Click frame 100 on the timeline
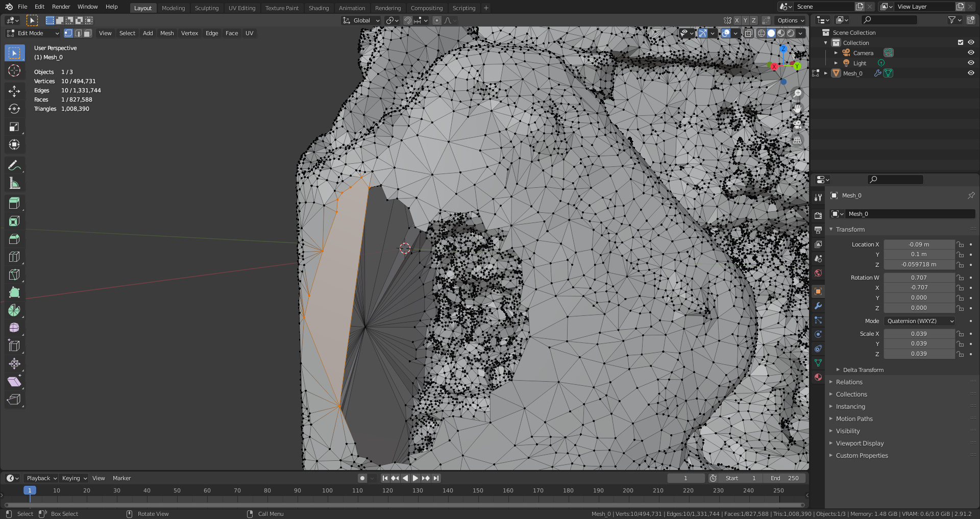The width and height of the screenshot is (980, 519). click(327, 490)
